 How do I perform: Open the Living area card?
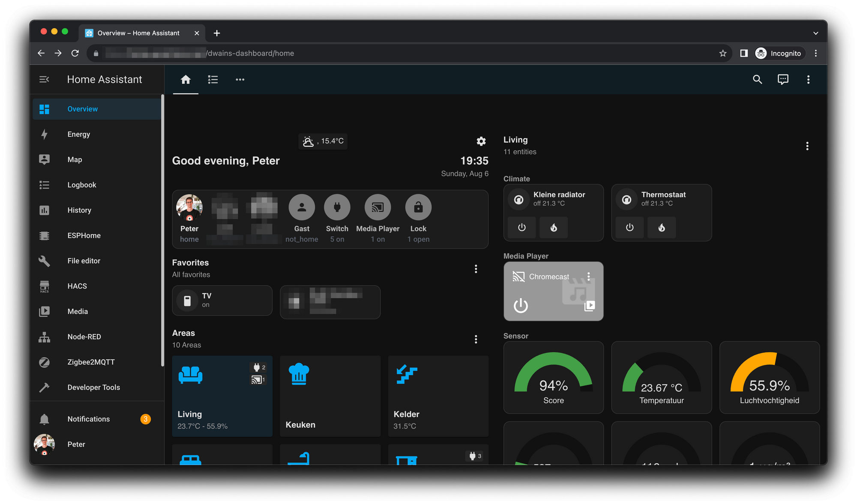[222, 396]
